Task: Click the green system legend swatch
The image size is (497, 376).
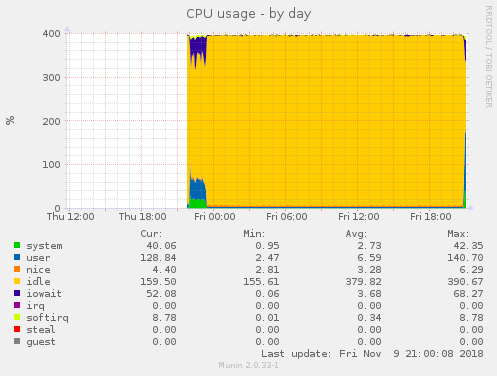Action: (17, 245)
